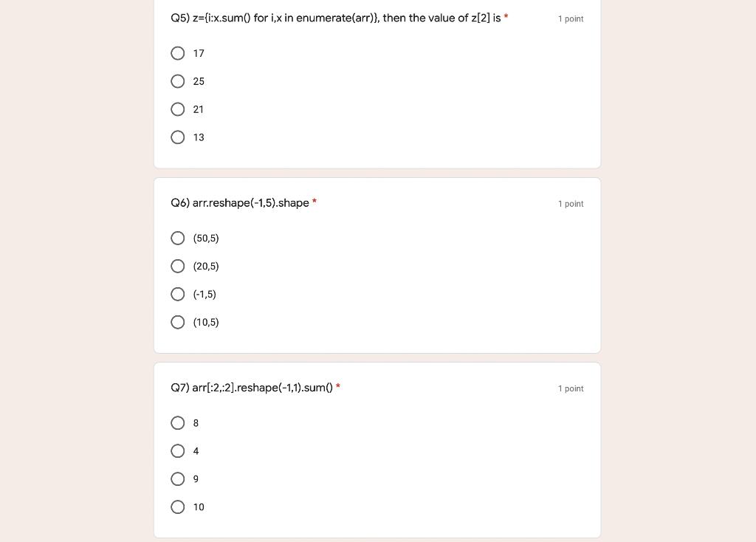Click the '1 point' label of Q7
The height and width of the screenshot is (542, 756).
pos(570,388)
